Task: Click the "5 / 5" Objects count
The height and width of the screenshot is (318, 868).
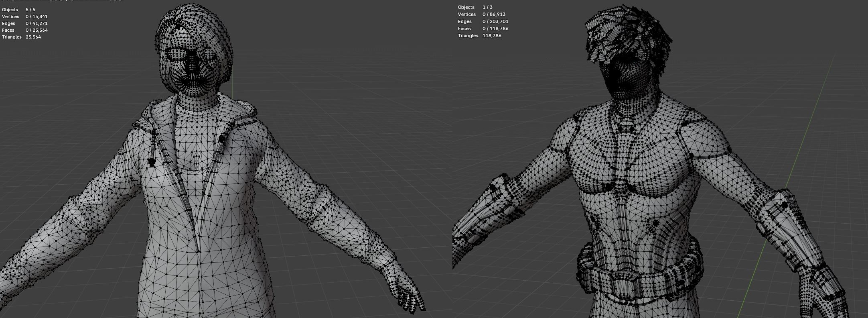Action: (x=30, y=10)
